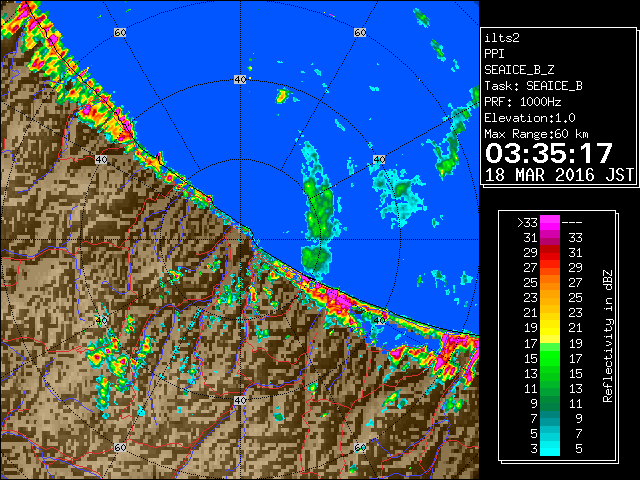Select the '60' range label in the northwest
Viewport: 640px width, 480px height.
120,32
